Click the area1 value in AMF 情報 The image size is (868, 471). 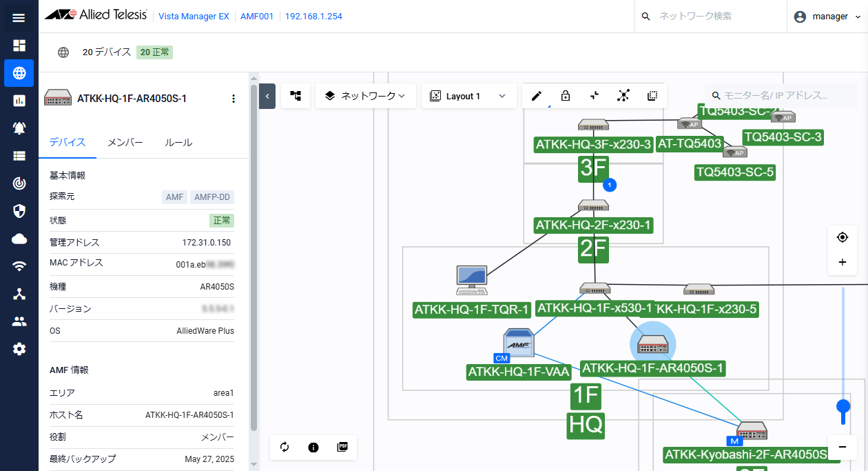pyautogui.click(x=224, y=393)
